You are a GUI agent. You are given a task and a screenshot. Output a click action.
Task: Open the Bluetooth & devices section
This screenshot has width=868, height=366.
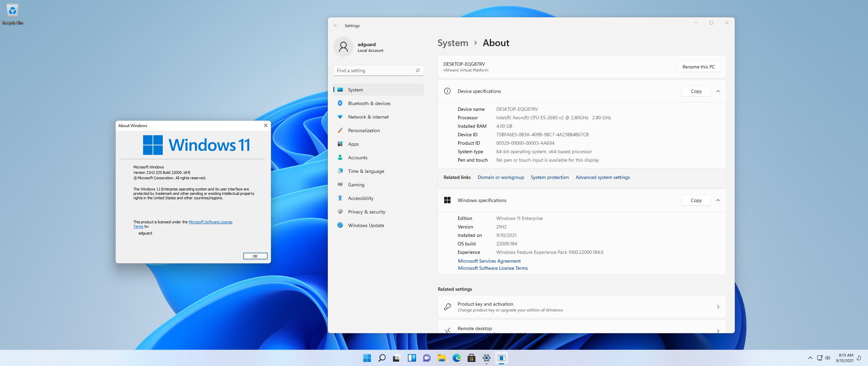point(369,103)
